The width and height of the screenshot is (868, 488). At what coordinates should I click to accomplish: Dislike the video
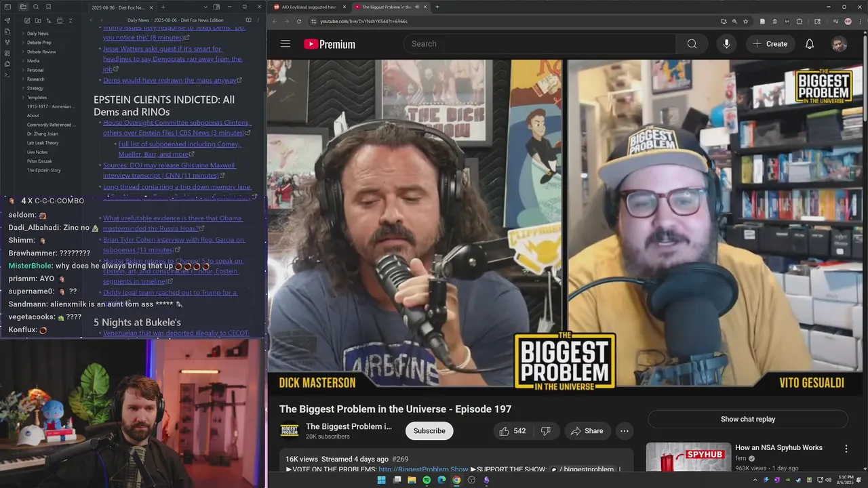point(546,431)
